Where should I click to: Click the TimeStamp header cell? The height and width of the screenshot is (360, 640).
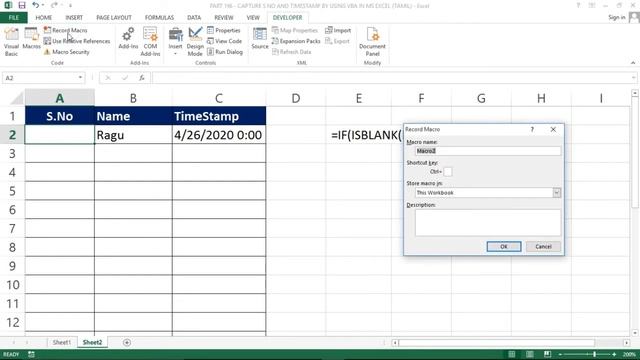coord(219,116)
